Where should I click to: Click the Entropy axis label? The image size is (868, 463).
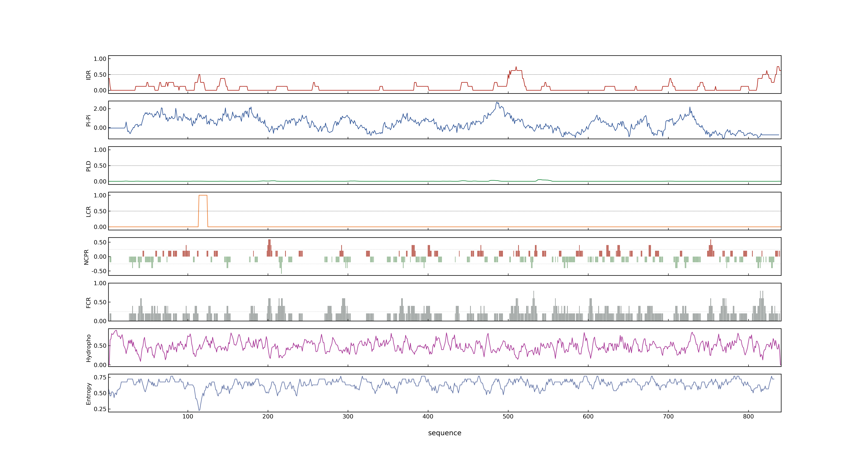coord(88,393)
